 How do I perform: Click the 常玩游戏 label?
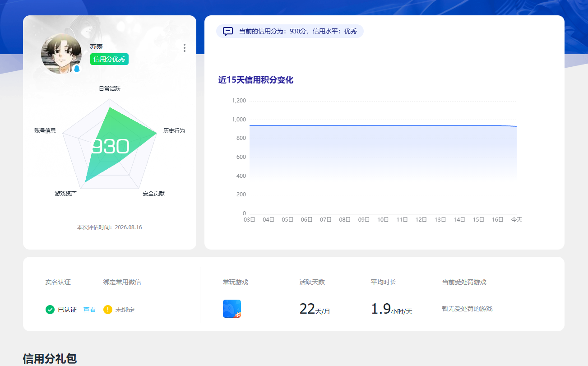[x=236, y=282]
